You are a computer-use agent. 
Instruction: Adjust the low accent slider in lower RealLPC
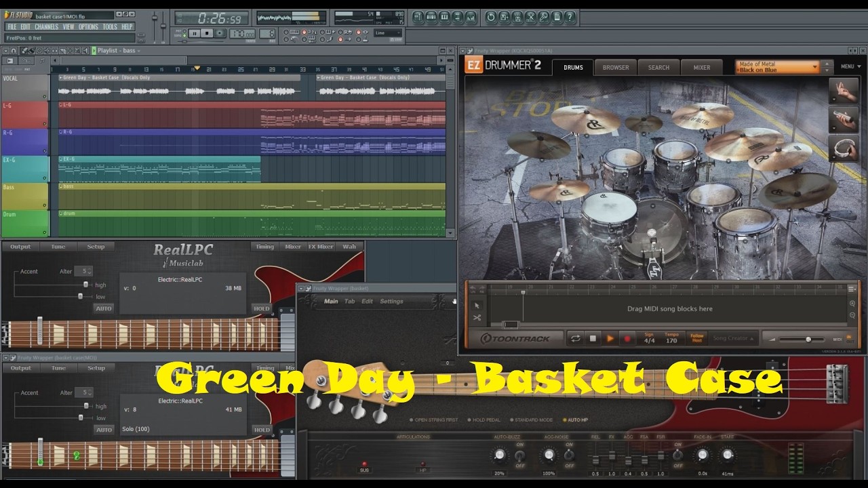click(80, 418)
